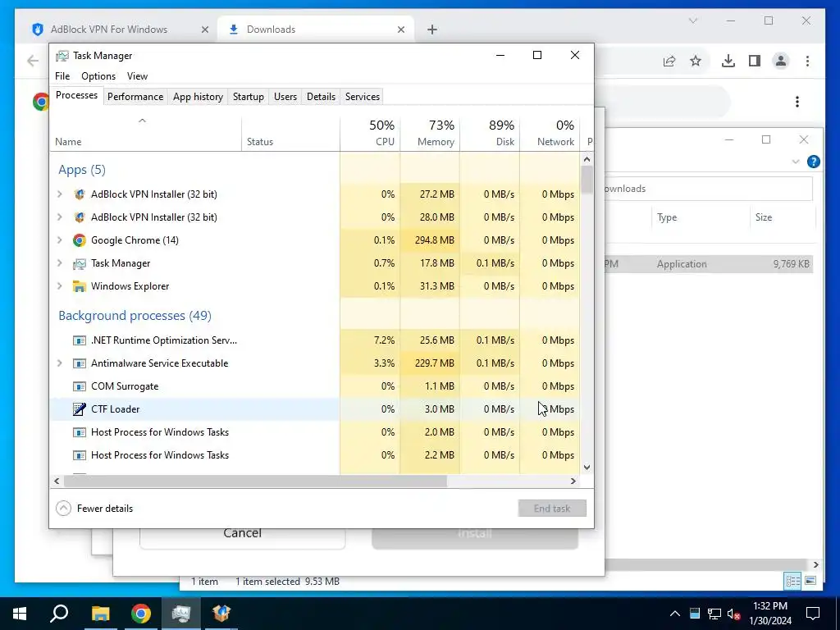Switch to the Services tab

[x=362, y=97]
